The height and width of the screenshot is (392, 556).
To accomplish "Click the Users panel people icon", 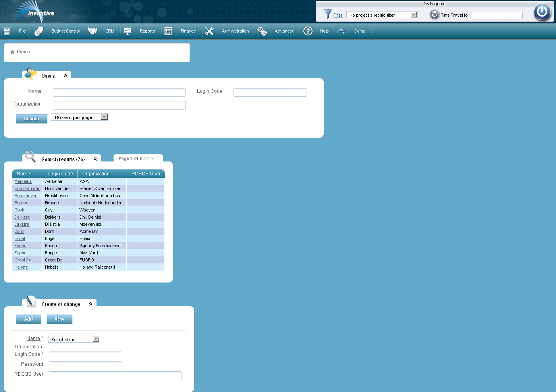I will tap(31, 73).
